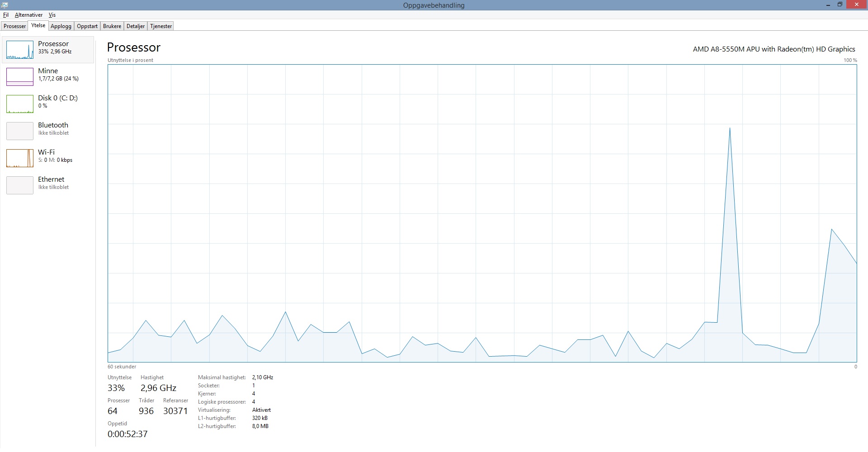The image size is (868, 452).
Task: Select Wi-Fi in the sidebar list
Action: click(x=48, y=158)
